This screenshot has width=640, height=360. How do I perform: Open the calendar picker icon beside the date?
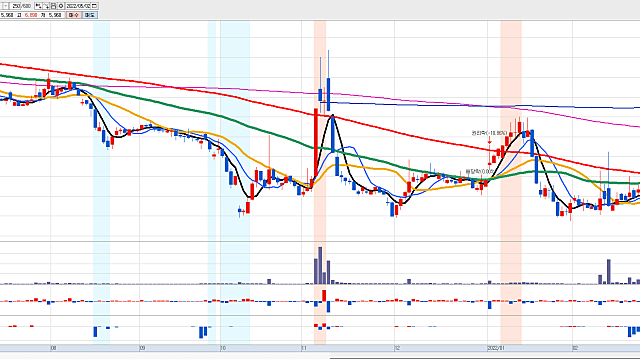pyautogui.click(x=94, y=6)
